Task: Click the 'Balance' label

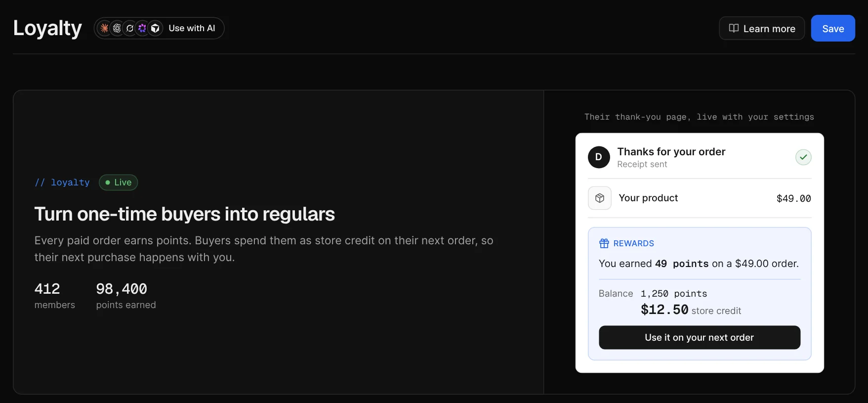Action: [616, 294]
